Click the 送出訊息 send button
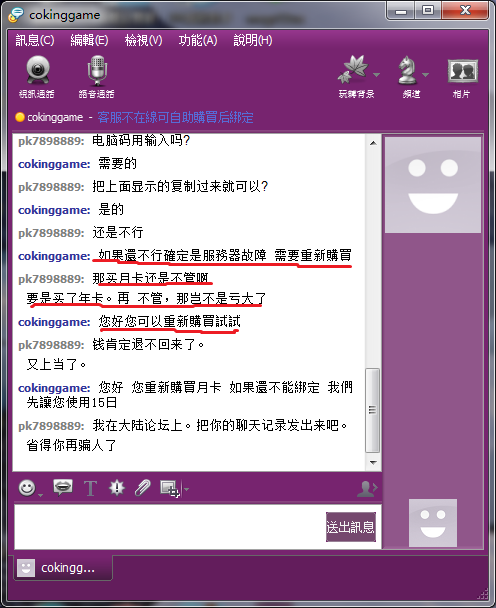The width and height of the screenshot is (496, 608). (351, 527)
